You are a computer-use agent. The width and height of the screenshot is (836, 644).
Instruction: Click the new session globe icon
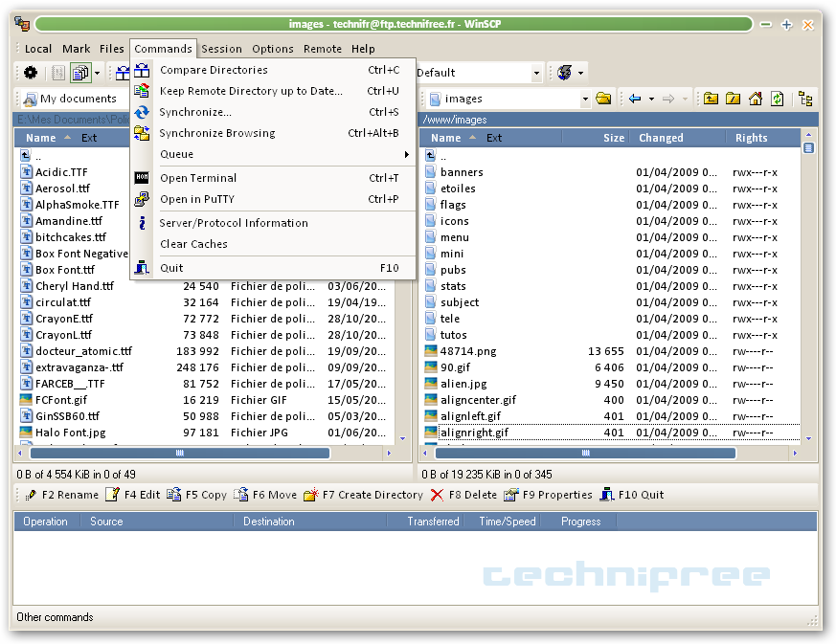coord(565,73)
